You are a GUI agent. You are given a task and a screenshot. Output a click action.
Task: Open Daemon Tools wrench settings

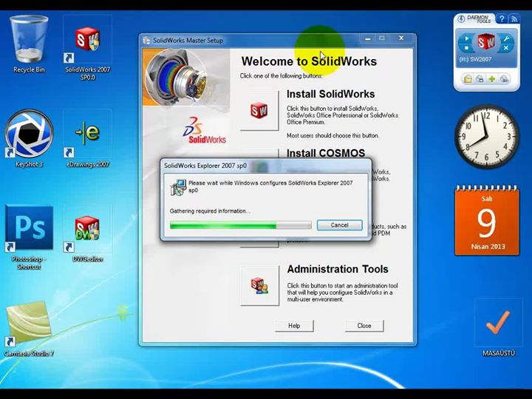(506, 38)
